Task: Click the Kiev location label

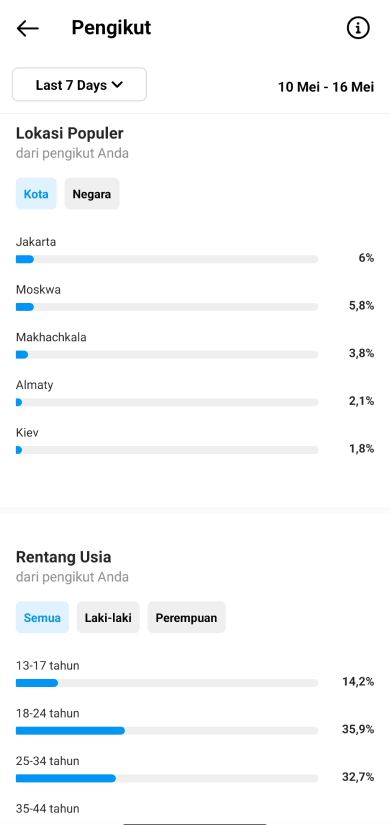Action: [27, 432]
